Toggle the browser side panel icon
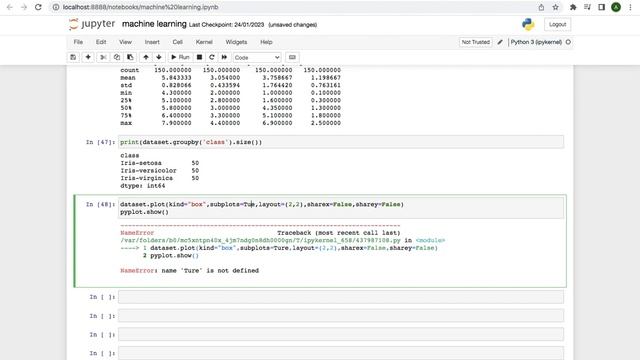This screenshot has height=360, width=640. pos(602,7)
